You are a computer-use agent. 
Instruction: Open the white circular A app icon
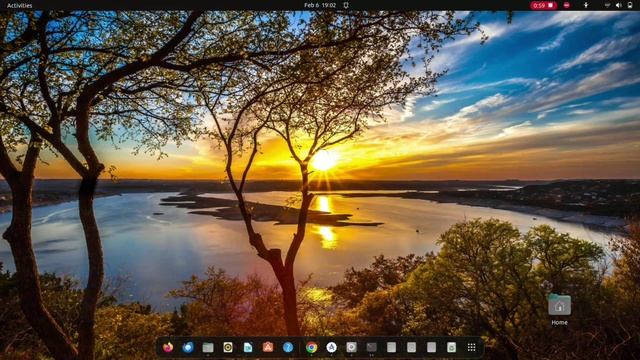(331, 347)
